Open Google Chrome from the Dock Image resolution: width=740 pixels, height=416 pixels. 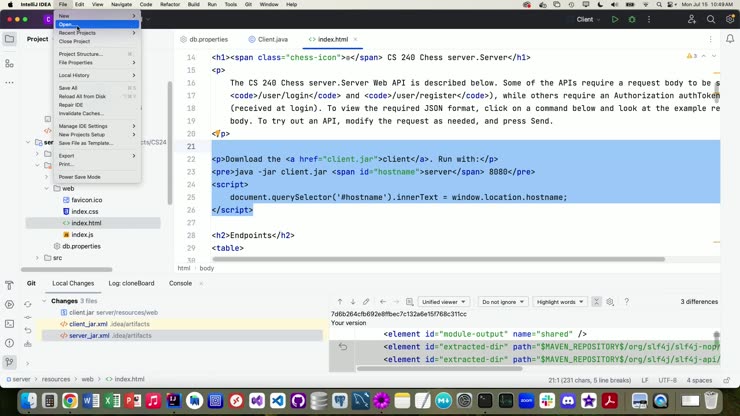click(70, 401)
